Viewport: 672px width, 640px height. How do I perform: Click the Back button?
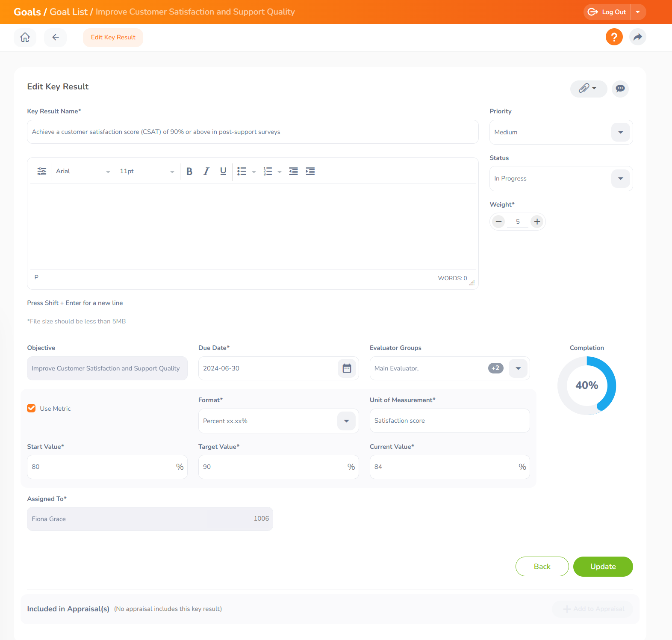pyautogui.click(x=542, y=566)
